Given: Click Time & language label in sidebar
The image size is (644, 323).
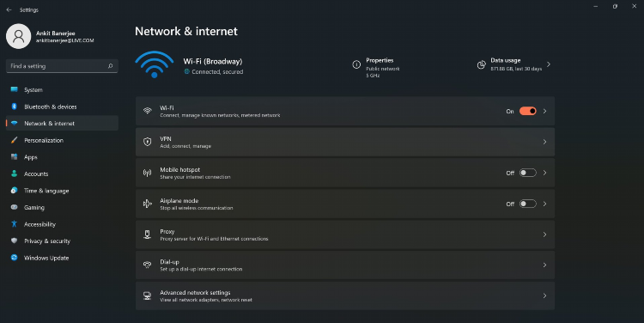Looking at the screenshot, I should tap(46, 191).
